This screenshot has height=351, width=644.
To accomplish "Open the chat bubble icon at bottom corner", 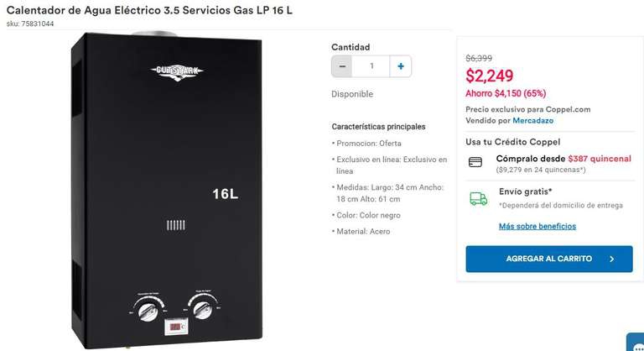I will [x=636, y=343].
